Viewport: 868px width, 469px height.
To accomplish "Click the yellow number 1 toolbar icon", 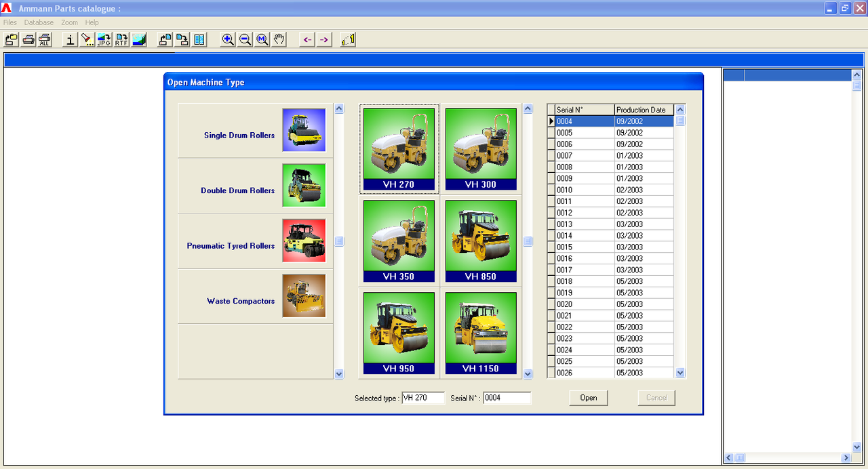I will 349,39.
